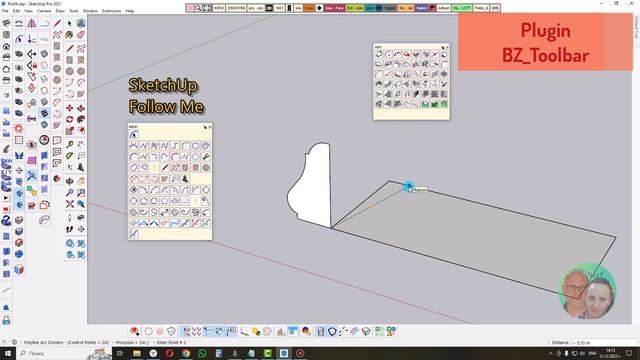Open the Edit menu
Screen dimensions: 640x360
pos(16,11)
